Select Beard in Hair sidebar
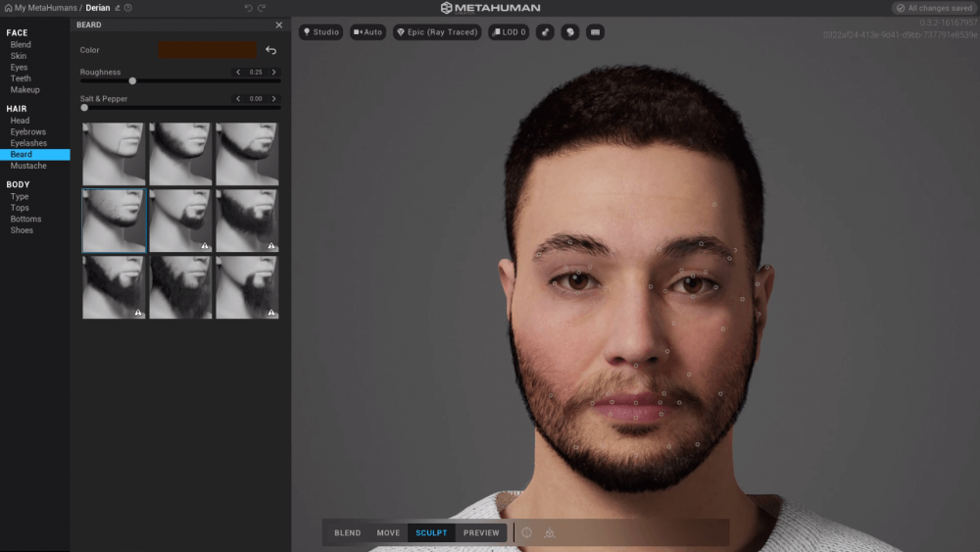Viewport: 980px width, 552px height. [x=35, y=154]
